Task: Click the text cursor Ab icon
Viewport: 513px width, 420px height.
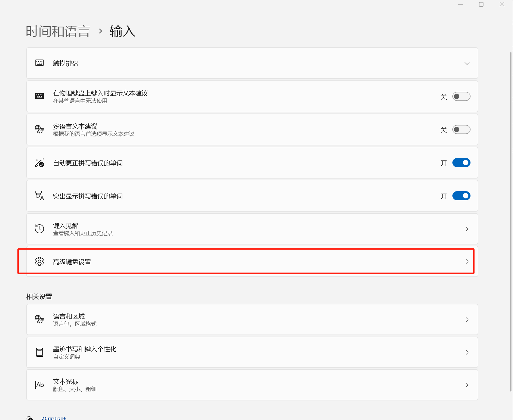Action: (39, 385)
